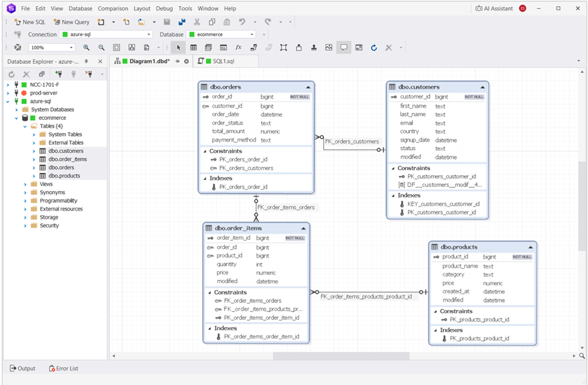Click the copy-window icon in explorer toolbar

pos(42,74)
